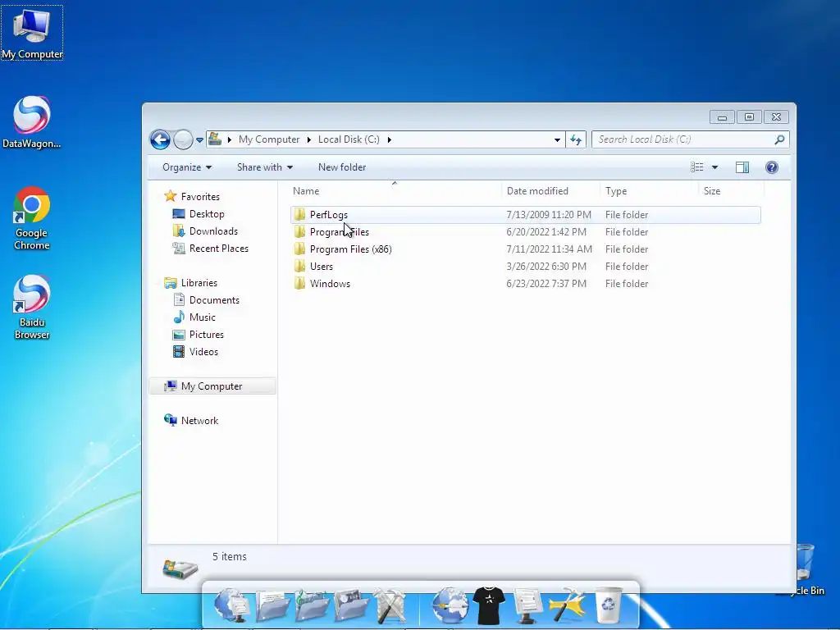Open Music library
The image size is (840, 630).
click(x=202, y=317)
